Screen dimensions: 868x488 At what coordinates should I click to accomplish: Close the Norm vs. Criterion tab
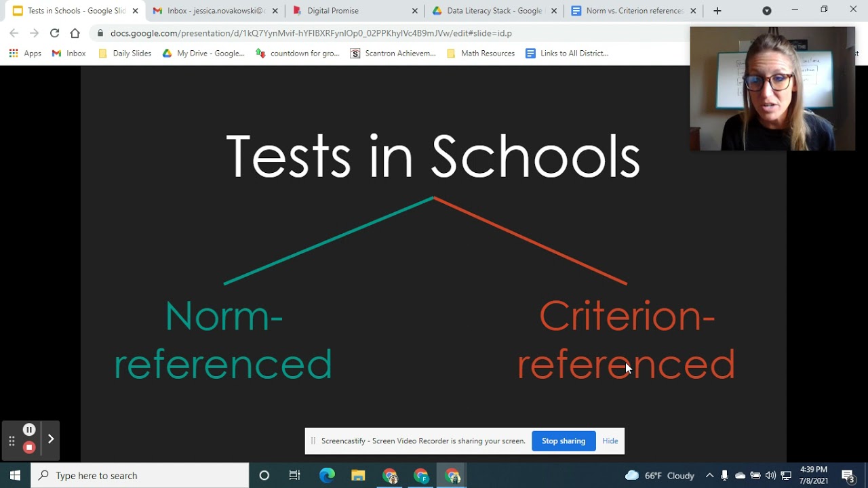[693, 11]
